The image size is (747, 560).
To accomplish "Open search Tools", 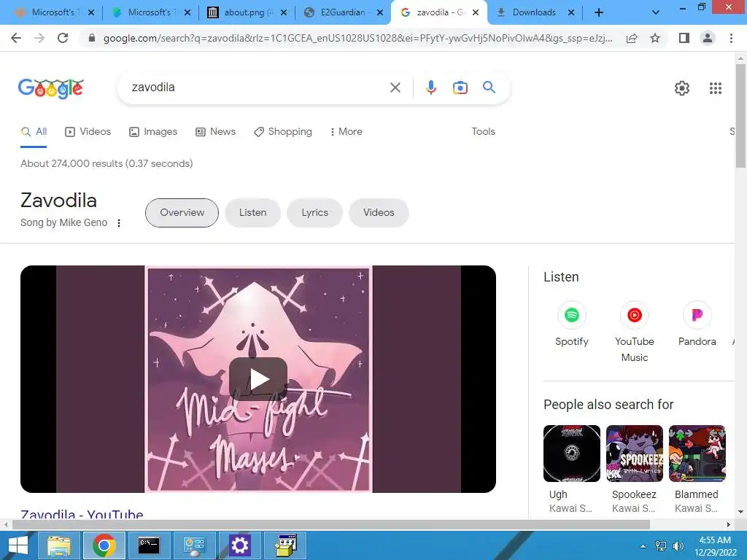I will pyautogui.click(x=483, y=131).
